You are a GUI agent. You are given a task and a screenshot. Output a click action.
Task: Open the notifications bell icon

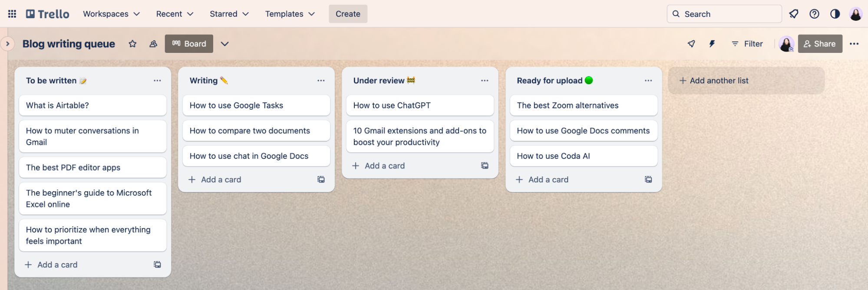794,14
